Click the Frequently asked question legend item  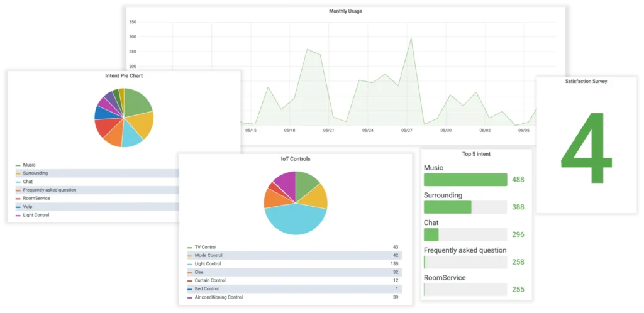pyautogui.click(x=49, y=190)
